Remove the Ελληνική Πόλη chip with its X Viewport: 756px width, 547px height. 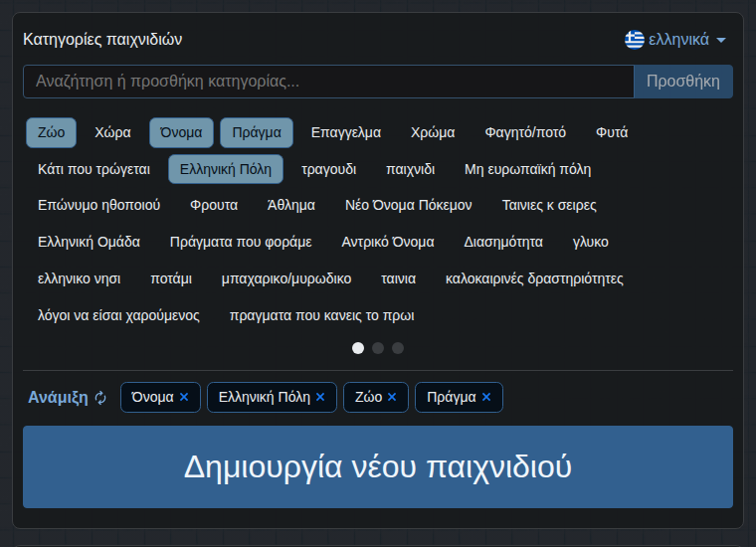pyautogui.click(x=320, y=397)
